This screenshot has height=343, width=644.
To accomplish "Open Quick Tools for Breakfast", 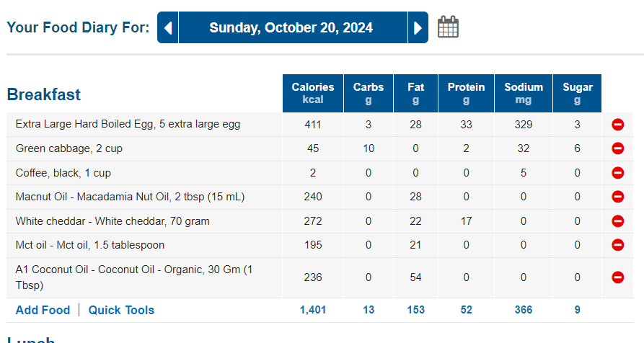I will 121,310.
